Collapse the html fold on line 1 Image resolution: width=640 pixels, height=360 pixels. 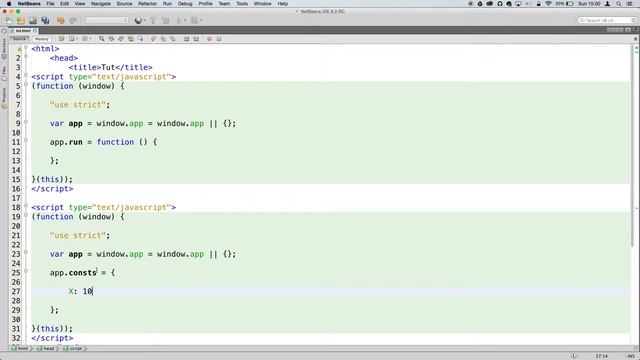pos(26,48)
